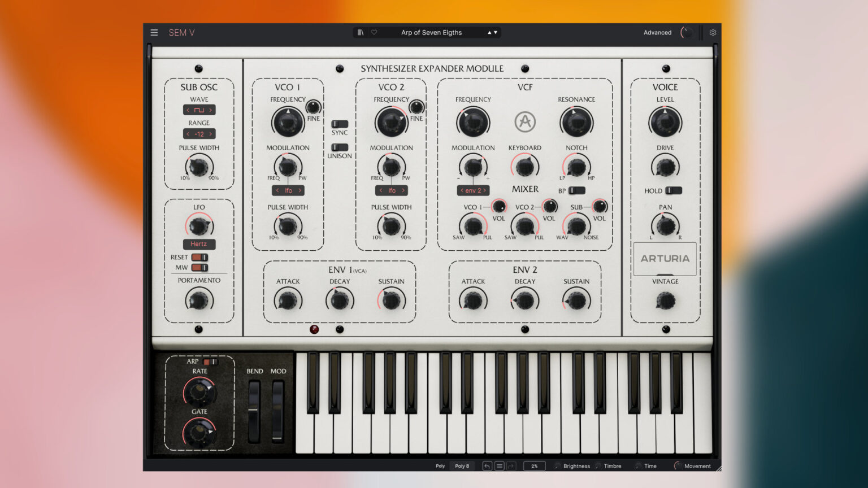The image size is (868, 488).
Task: Open the preset library browser icon
Action: coord(360,32)
